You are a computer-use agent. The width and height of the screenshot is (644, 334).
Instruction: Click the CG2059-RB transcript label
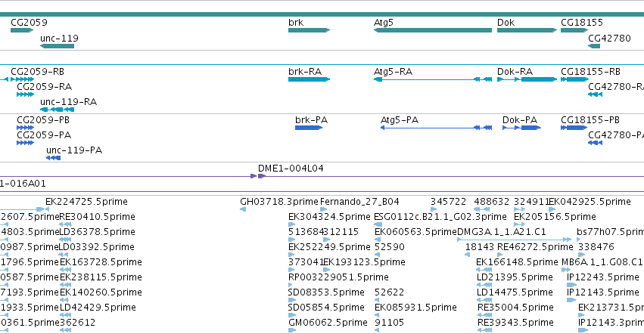pyautogui.click(x=37, y=71)
